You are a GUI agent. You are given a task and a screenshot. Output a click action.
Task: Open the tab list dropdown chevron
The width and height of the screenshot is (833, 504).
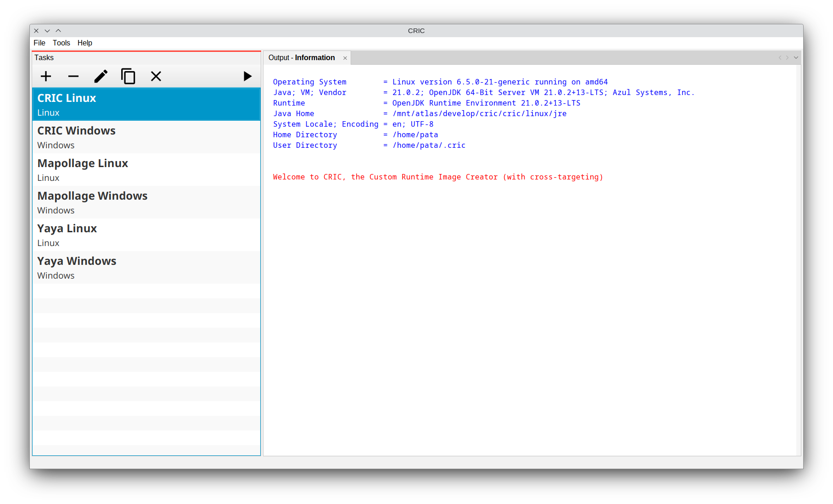tap(796, 58)
